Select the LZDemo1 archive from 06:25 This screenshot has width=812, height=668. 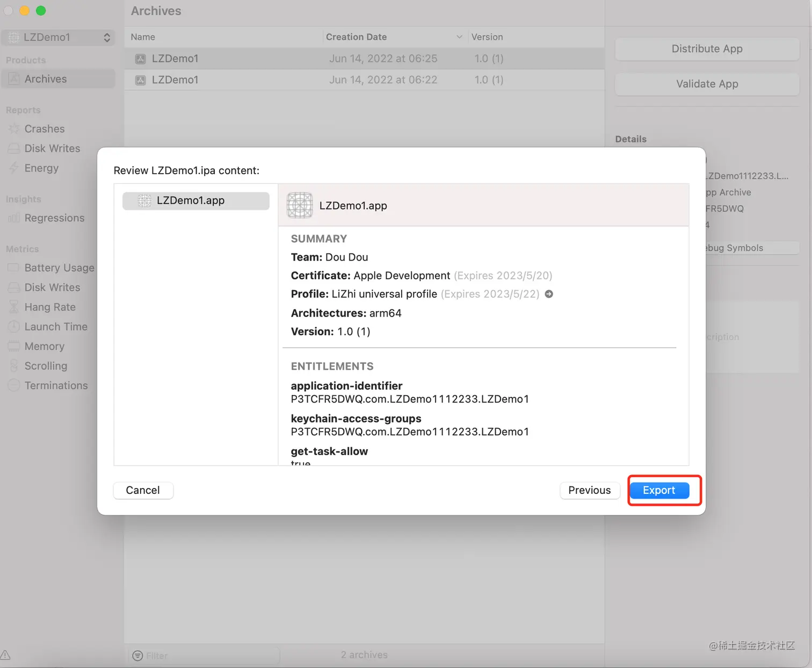tap(364, 59)
